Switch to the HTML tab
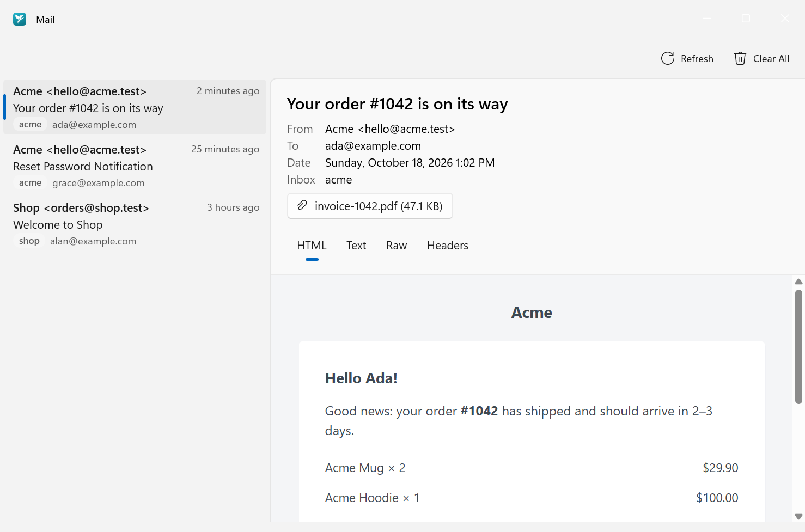This screenshot has height=532, width=805. pos(312,246)
